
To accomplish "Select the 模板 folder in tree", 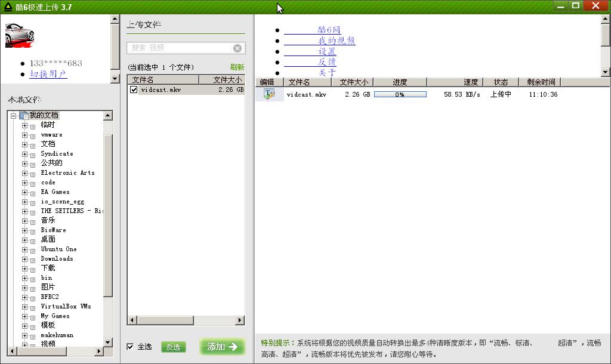I will pyautogui.click(x=48, y=325).
